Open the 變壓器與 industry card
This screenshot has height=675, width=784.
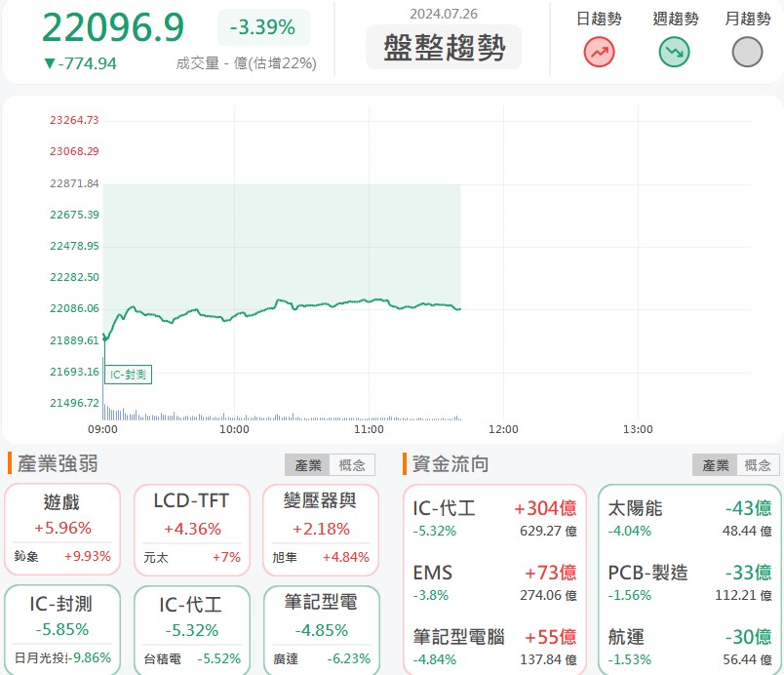tap(321, 530)
